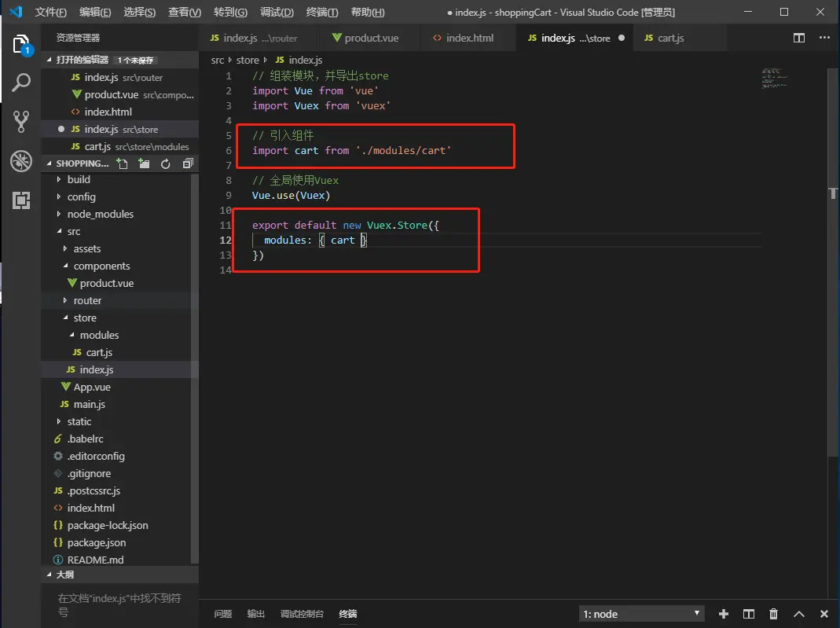
Task: Click the VS Code logo in title bar
Action: [x=16, y=12]
